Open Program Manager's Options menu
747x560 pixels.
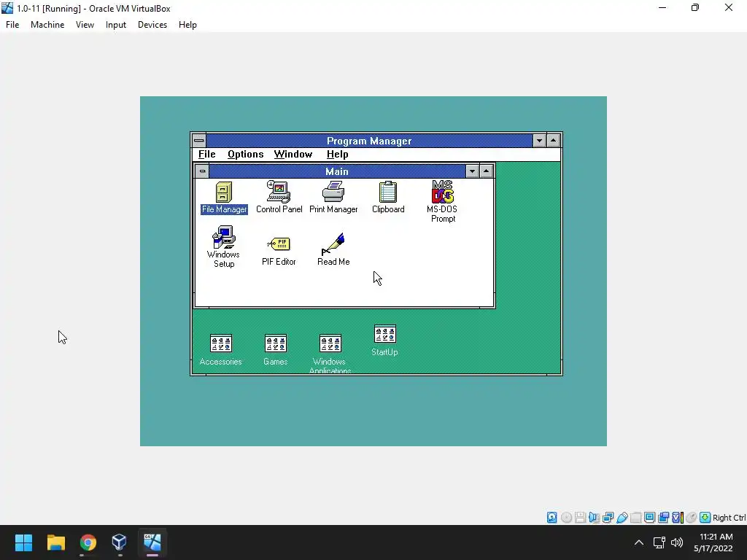245,155
